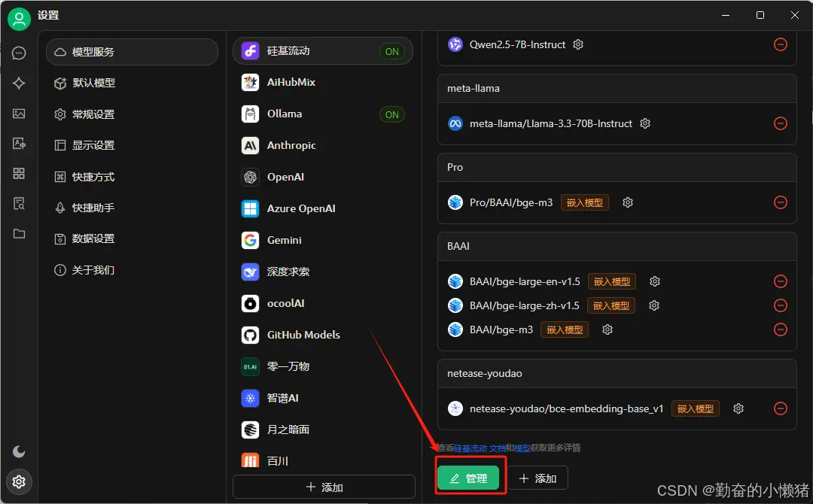Click 添加 next to 管理 button

pos(537,478)
